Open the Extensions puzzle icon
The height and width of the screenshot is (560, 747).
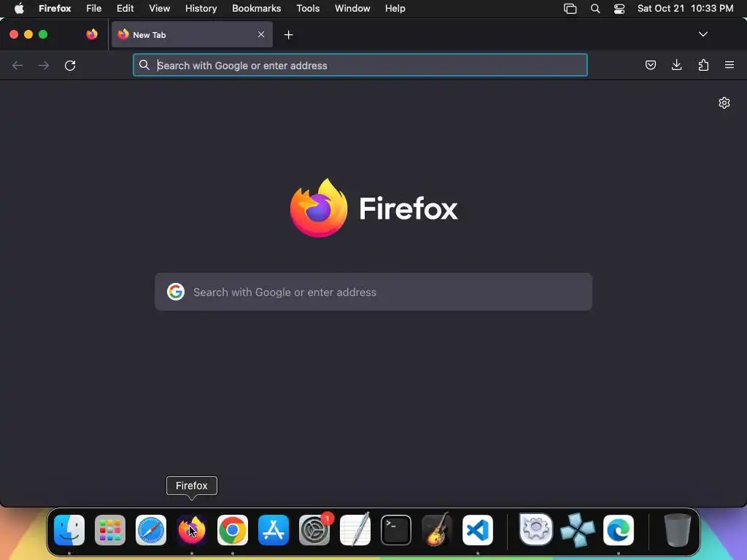click(x=703, y=65)
